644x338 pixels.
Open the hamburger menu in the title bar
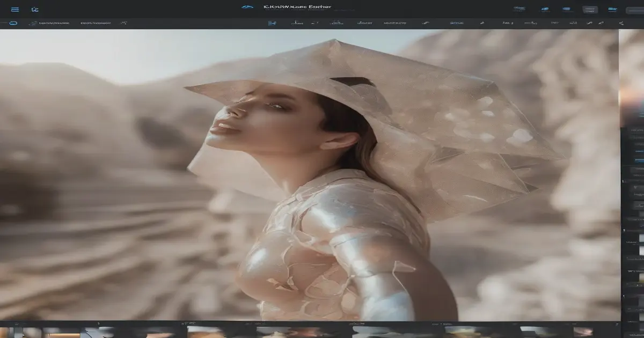[x=15, y=9]
